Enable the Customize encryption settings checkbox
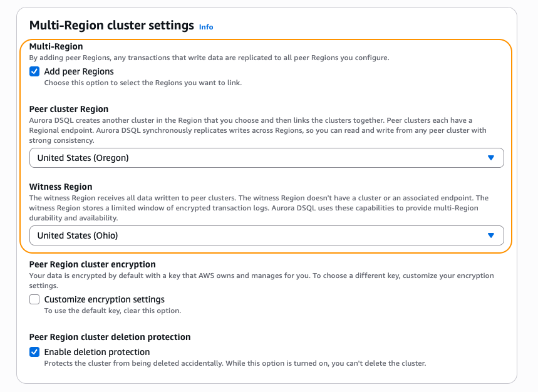Viewport: 538px width, 392px height. coord(34,299)
